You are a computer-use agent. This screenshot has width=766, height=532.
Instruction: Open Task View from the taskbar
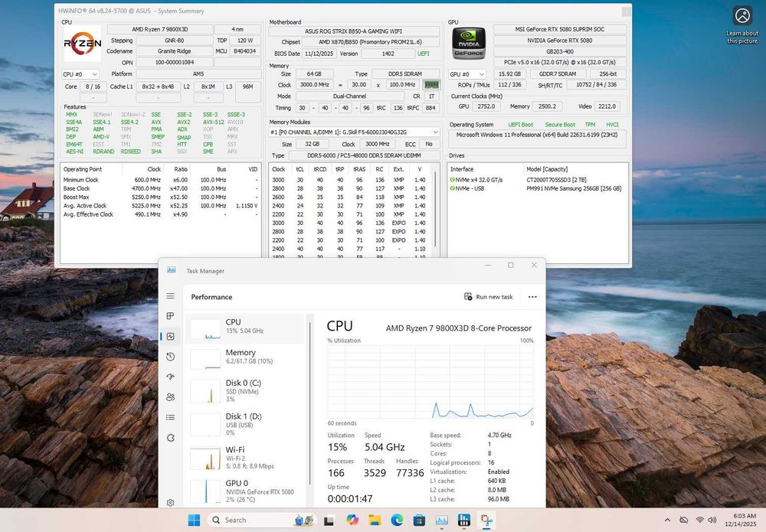329,521
